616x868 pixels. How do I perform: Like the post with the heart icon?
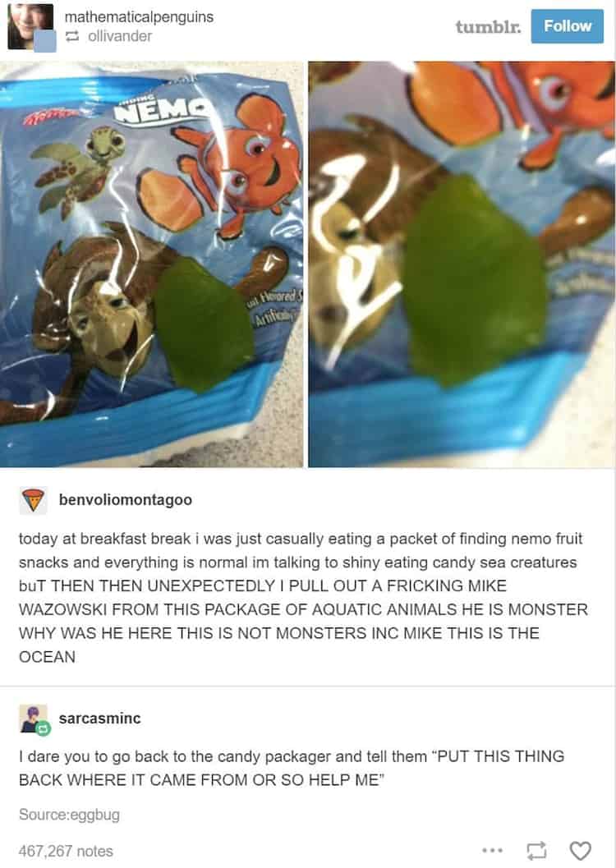point(580,850)
